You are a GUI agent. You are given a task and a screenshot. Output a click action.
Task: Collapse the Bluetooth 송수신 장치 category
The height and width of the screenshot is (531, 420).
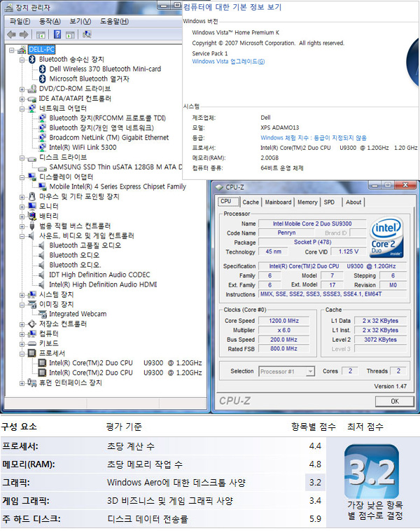22,60
